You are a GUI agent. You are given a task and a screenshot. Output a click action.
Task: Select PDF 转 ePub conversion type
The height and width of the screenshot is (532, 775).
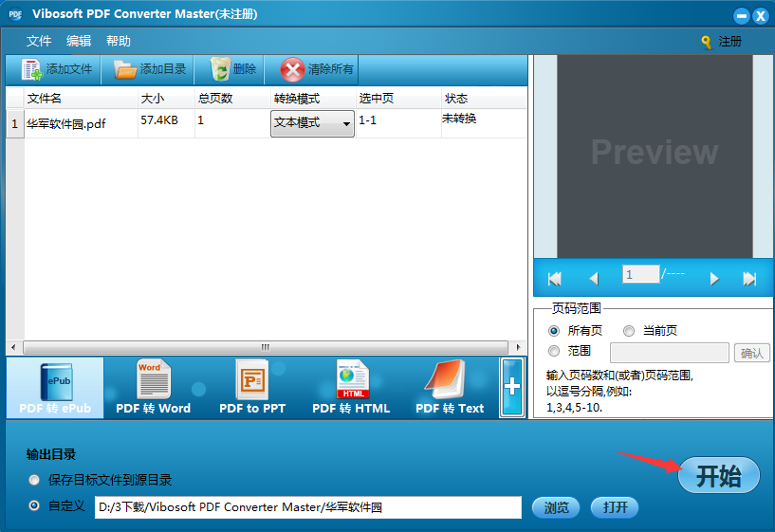point(55,388)
